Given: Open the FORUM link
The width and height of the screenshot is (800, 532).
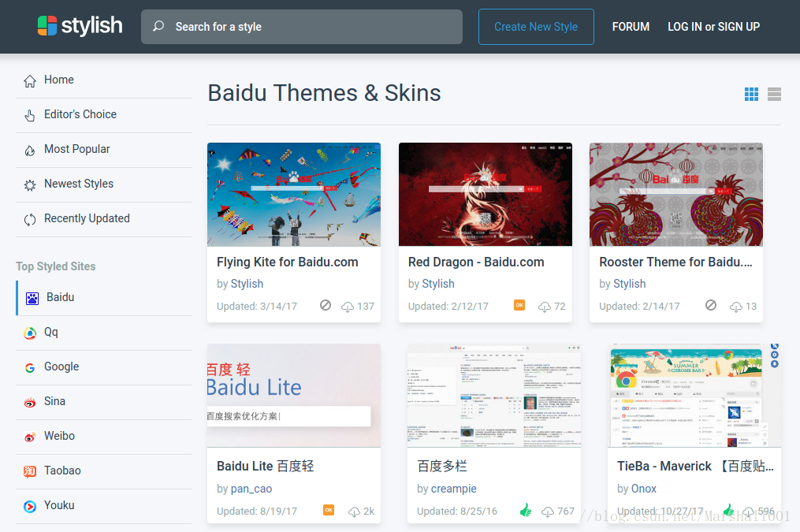Looking at the screenshot, I should pyautogui.click(x=631, y=27).
